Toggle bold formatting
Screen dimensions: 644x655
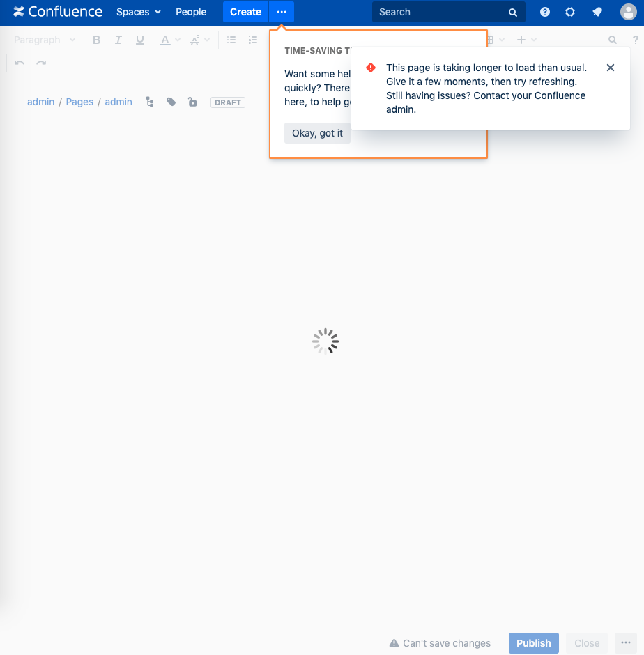97,40
